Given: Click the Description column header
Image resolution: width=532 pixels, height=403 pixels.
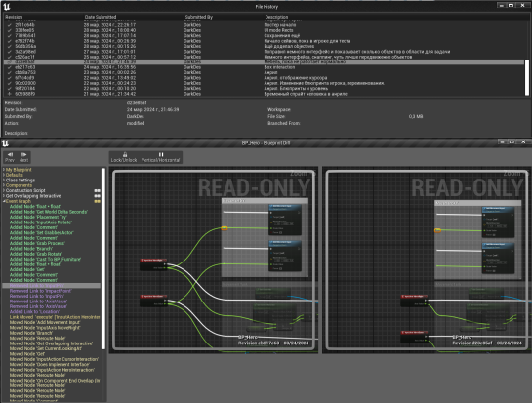Looking at the screenshot, I should click(x=276, y=17).
